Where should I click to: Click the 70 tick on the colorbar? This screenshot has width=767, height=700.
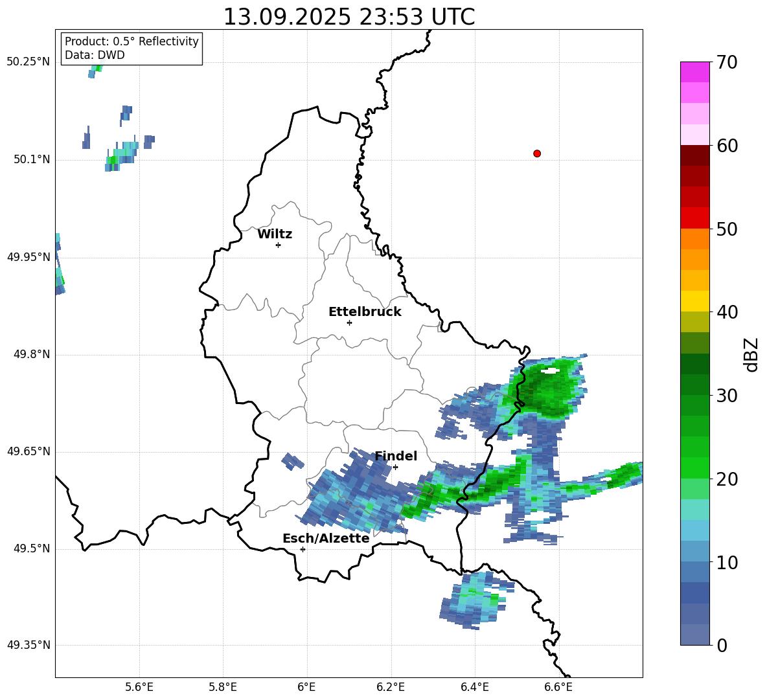727,62
